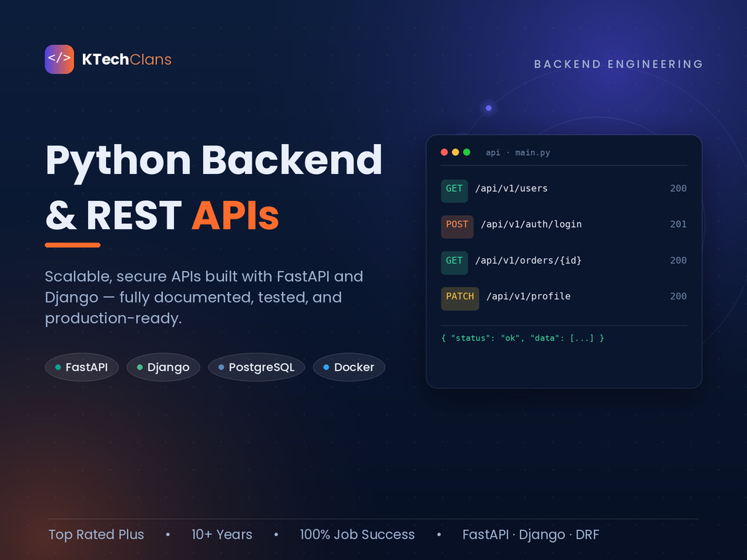747x560 pixels.
Task: Click the red window dot in code panel
Action: coord(444,152)
